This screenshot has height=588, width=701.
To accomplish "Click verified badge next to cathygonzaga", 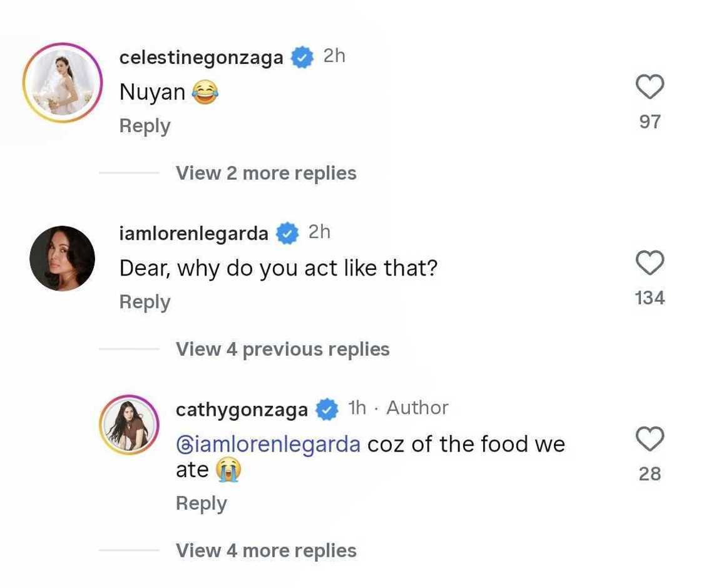I will 327,410.
